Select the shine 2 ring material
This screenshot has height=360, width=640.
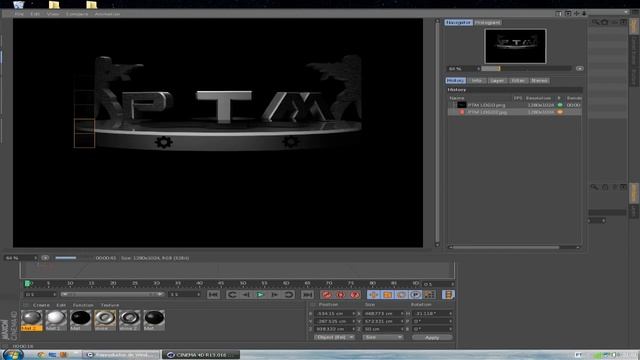click(129, 320)
